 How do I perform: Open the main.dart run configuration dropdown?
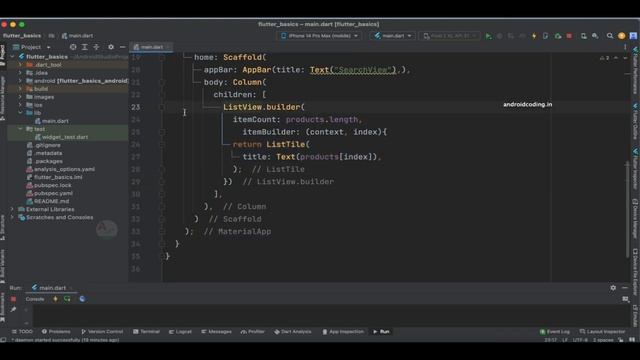click(x=393, y=36)
